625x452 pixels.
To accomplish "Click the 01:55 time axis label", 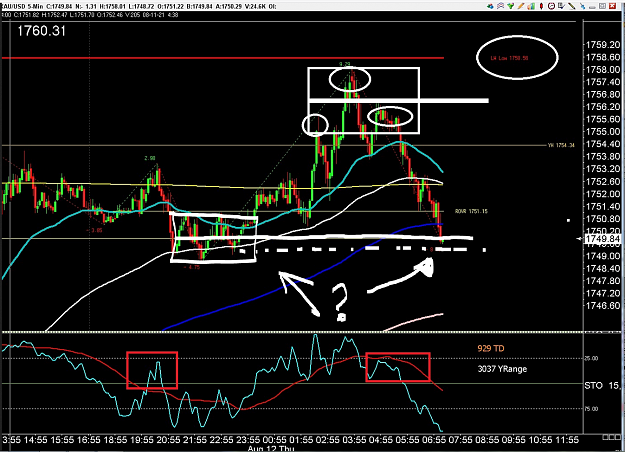I will tap(301, 440).
